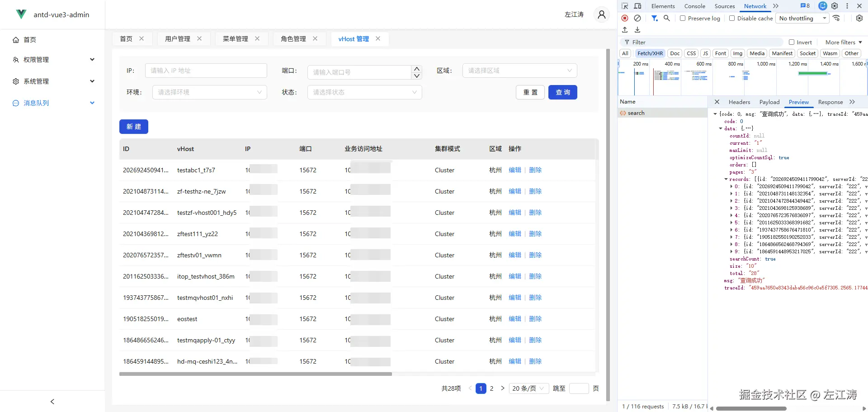Open the No throttling dropdown
The width and height of the screenshot is (868, 412).
pos(802,18)
